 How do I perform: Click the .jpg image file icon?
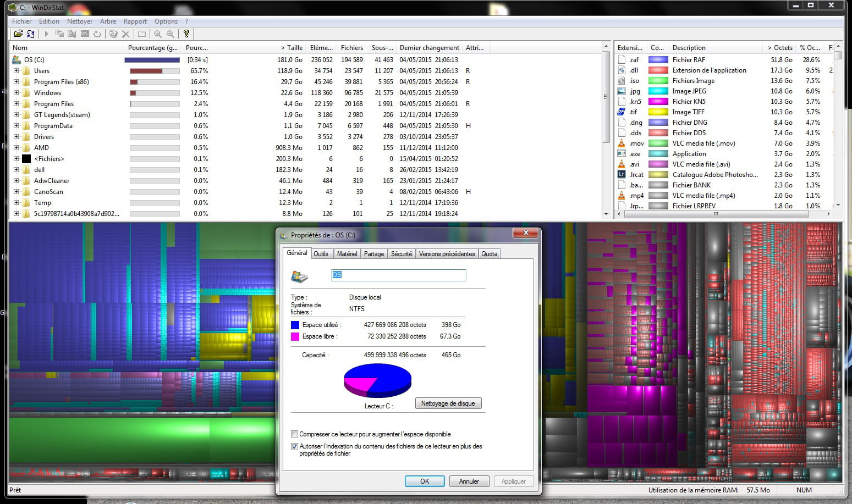(622, 91)
